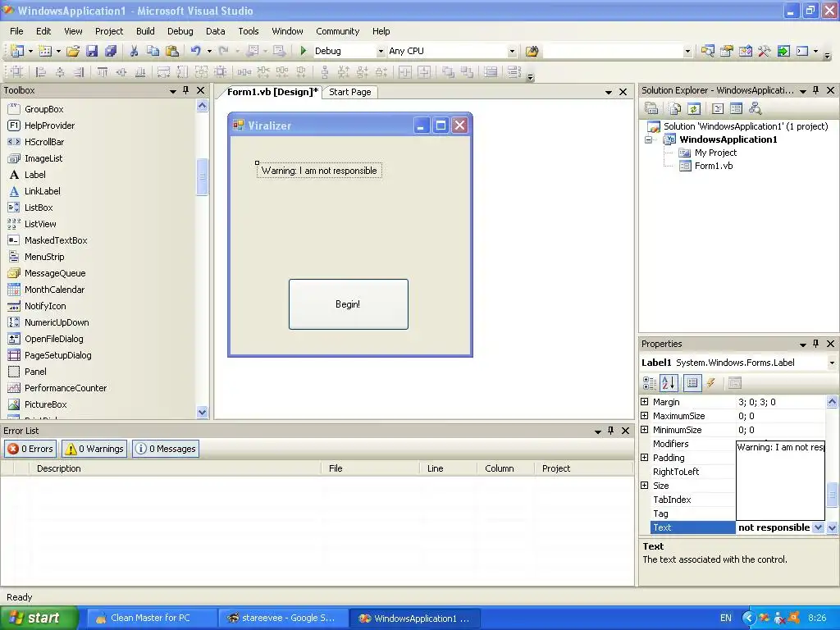Click the Toolbox scrollbar thumb
The width and height of the screenshot is (840, 630).
point(202,177)
